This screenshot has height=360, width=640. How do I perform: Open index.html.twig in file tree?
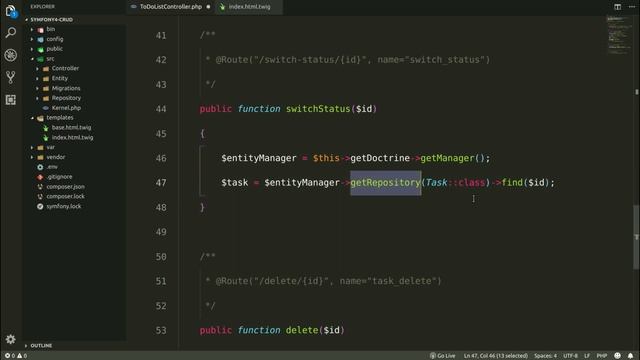coord(72,138)
